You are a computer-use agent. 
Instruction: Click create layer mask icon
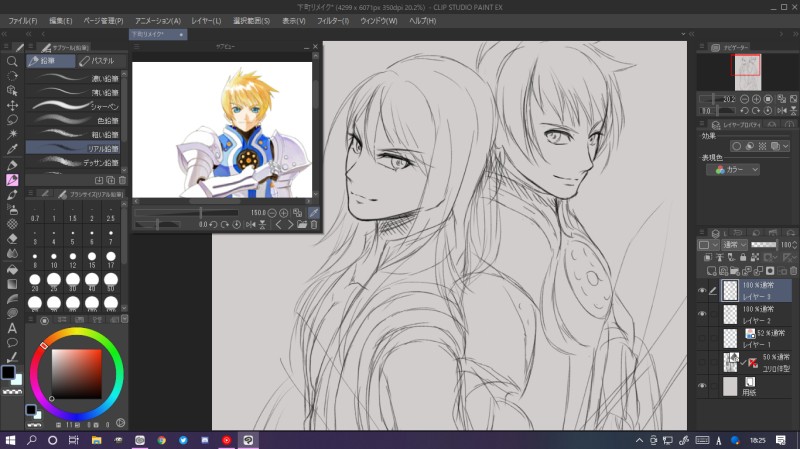(770, 270)
